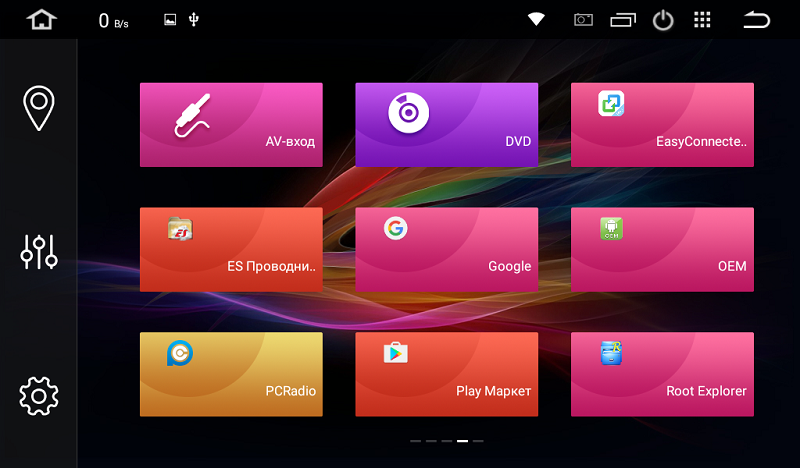Launch the Google tile
800x468 pixels.
click(x=446, y=250)
